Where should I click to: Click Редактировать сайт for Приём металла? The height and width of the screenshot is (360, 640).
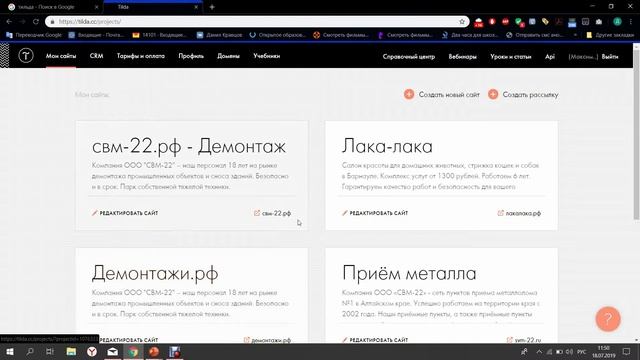coord(375,340)
